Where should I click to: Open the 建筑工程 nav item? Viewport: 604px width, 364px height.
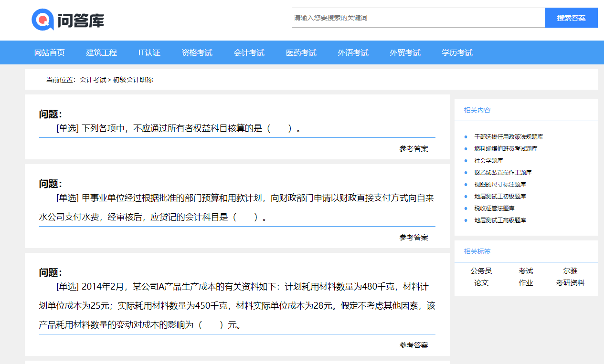pos(101,52)
